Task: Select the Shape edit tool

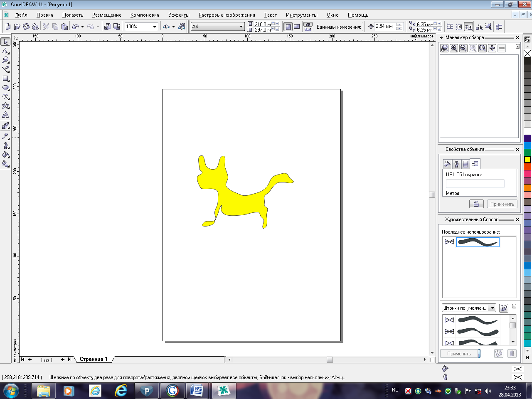Action: click(x=5, y=51)
